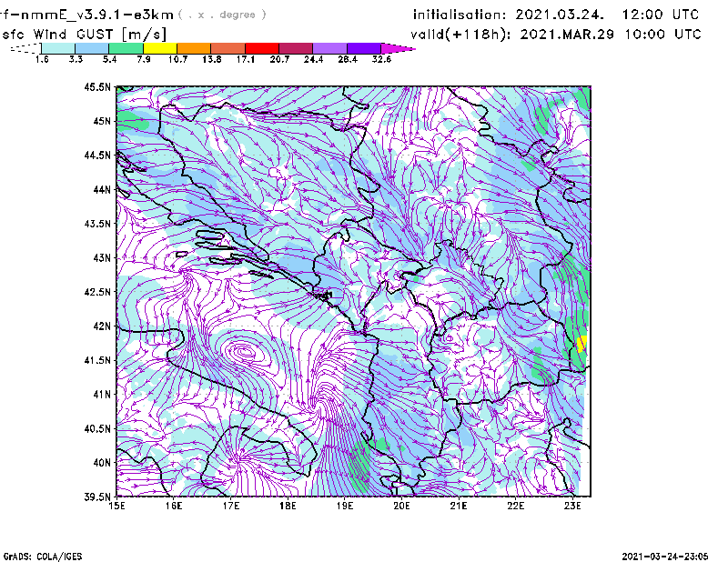
Task: Click the light purple legend swatch
Action: pyautogui.click(x=329, y=48)
